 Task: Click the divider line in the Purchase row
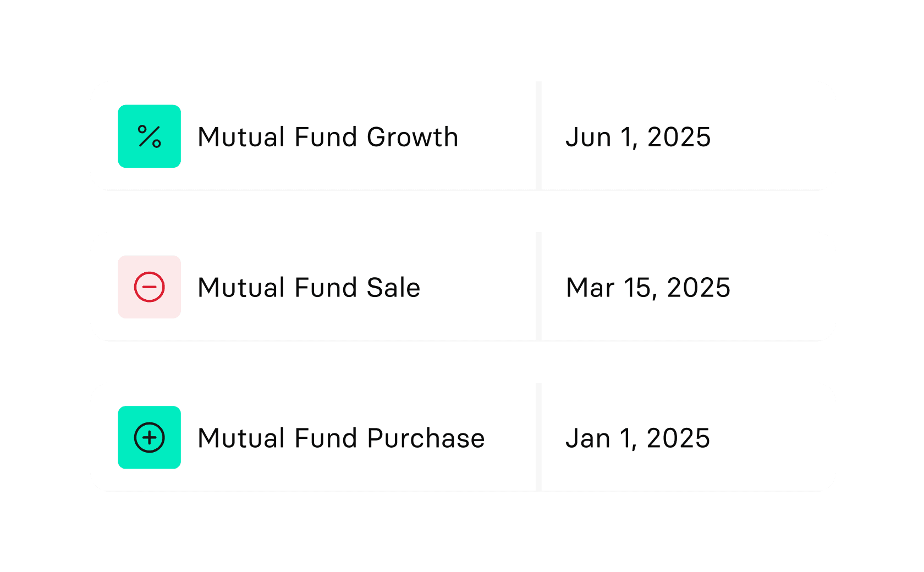click(x=538, y=438)
